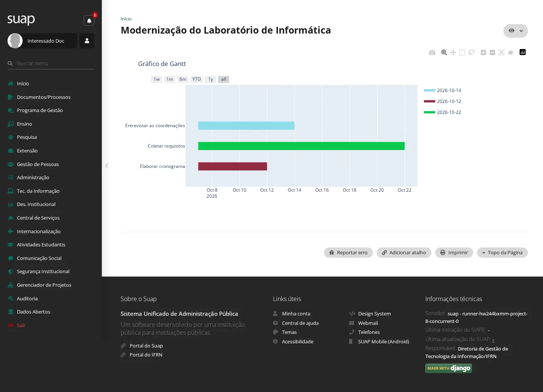543x392 pixels.
Task: Expand Documentos/Processos in the sidebar
Action: [51, 97]
